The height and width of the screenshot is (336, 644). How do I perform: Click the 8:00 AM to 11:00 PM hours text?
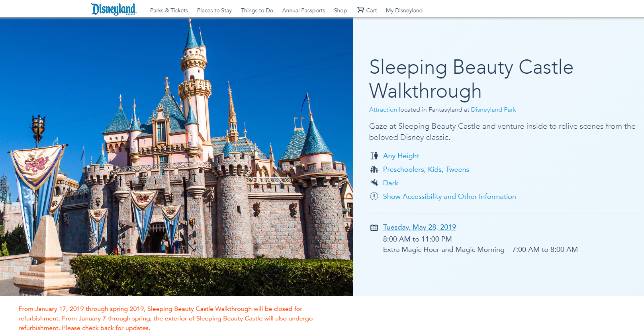click(417, 239)
